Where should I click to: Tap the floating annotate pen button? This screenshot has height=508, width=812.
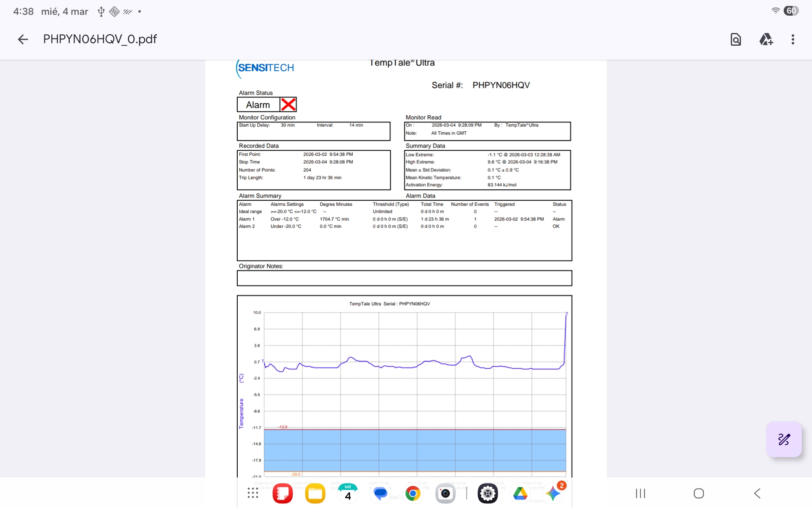784,439
